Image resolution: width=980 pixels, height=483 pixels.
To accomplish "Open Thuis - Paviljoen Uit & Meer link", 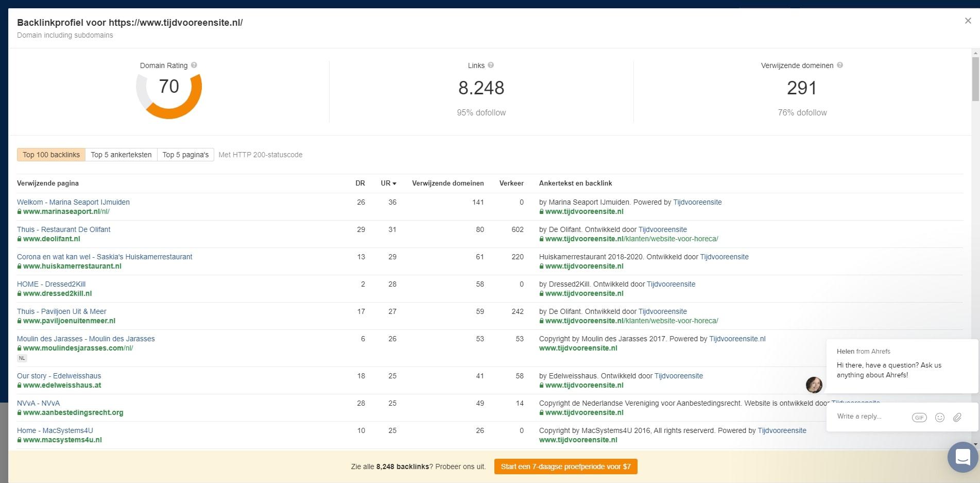I will coord(62,311).
